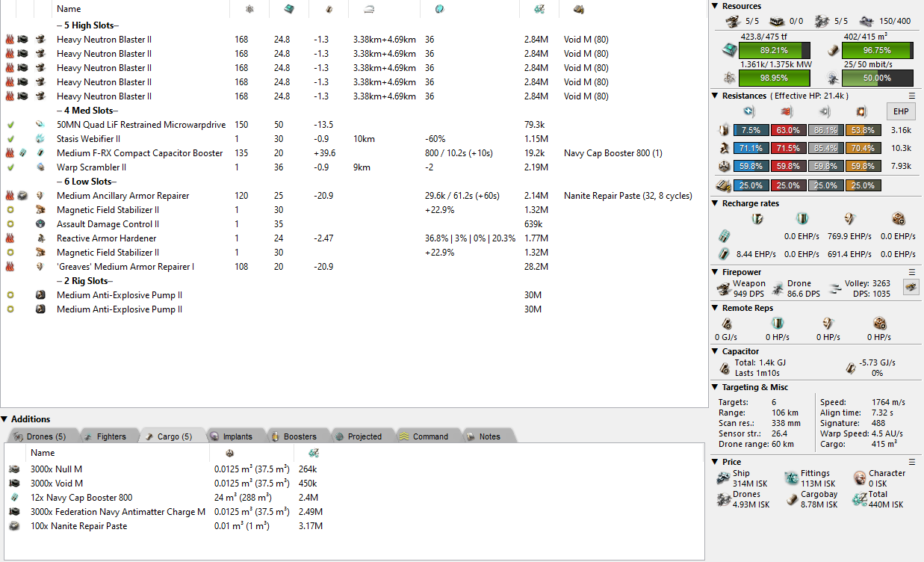Click the Name header in cargo list
This screenshot has height=562, width=924.
click(43, 453)
